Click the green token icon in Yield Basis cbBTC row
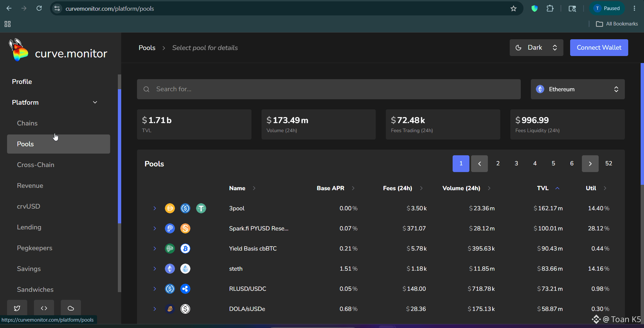 [x=170, y=249]
